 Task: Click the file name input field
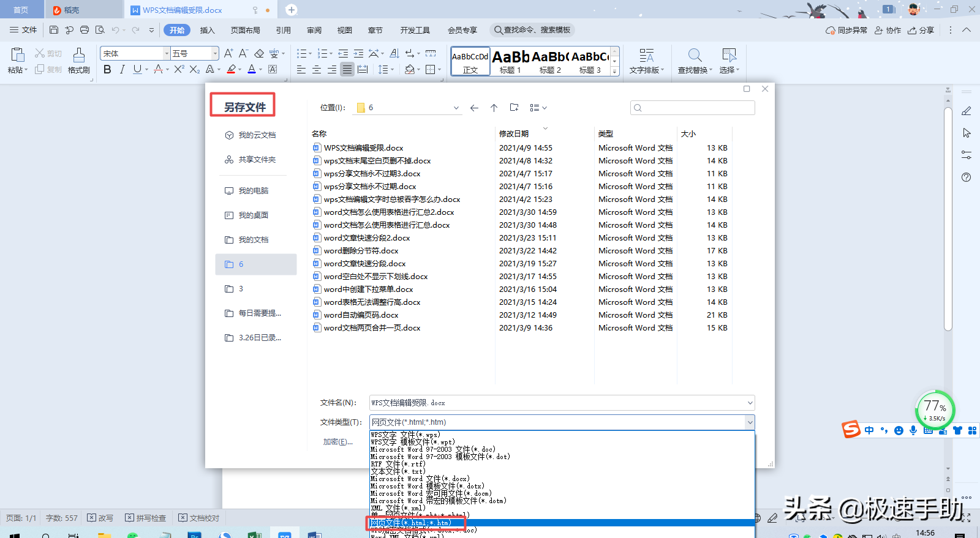pos(557,403)
